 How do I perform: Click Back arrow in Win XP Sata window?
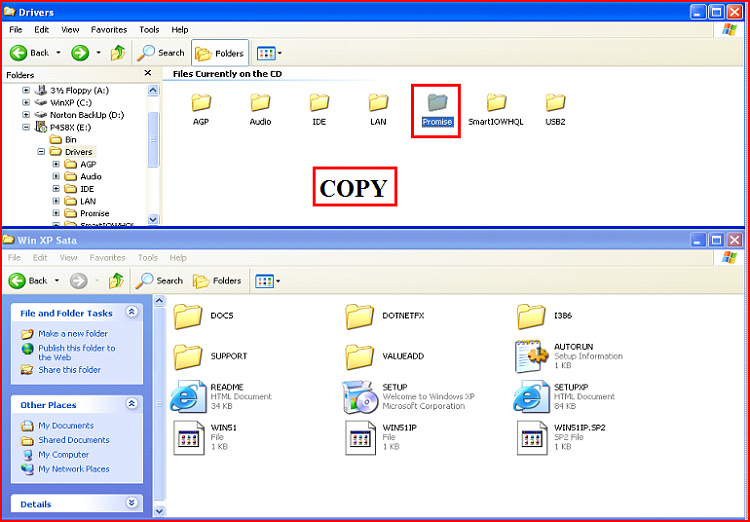18,281
